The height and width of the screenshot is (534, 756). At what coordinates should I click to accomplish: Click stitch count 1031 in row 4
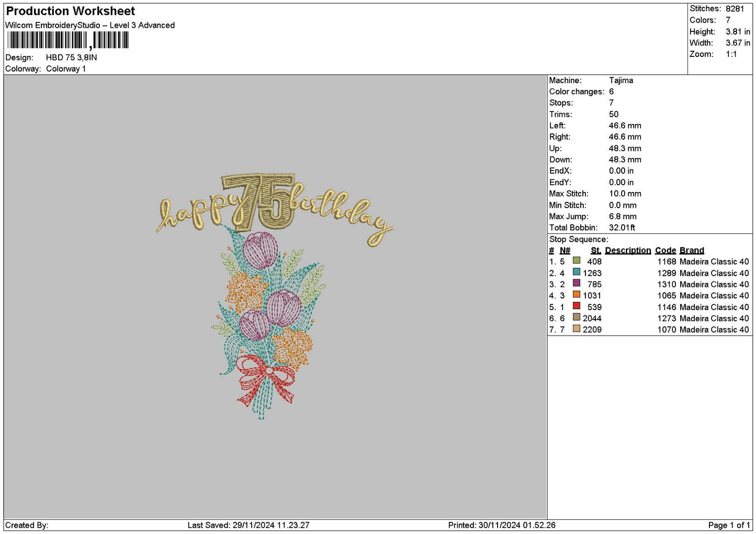pos(592,296)
